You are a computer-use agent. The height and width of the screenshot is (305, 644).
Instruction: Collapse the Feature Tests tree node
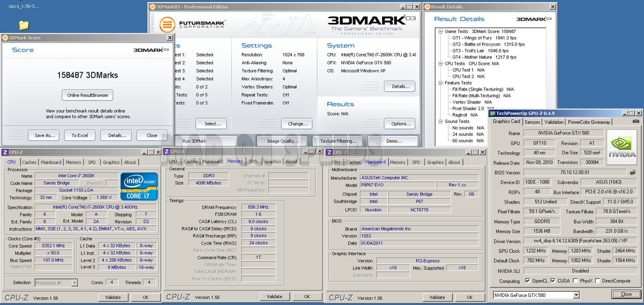click(x=441, y=83)
